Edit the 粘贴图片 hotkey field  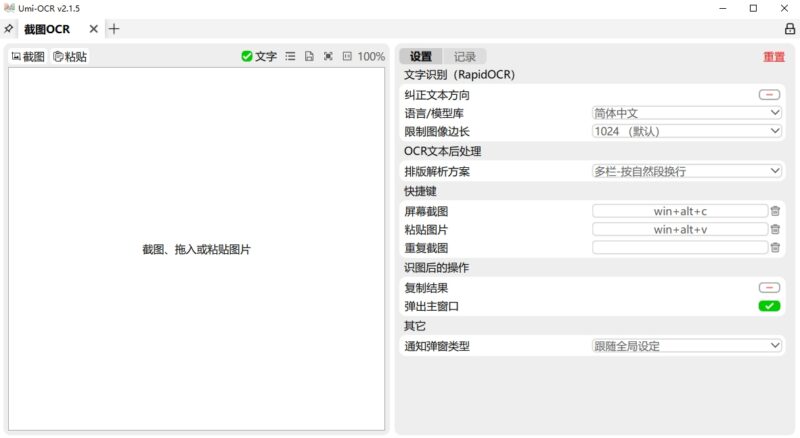pyautogui.click(x=680, y=229)
